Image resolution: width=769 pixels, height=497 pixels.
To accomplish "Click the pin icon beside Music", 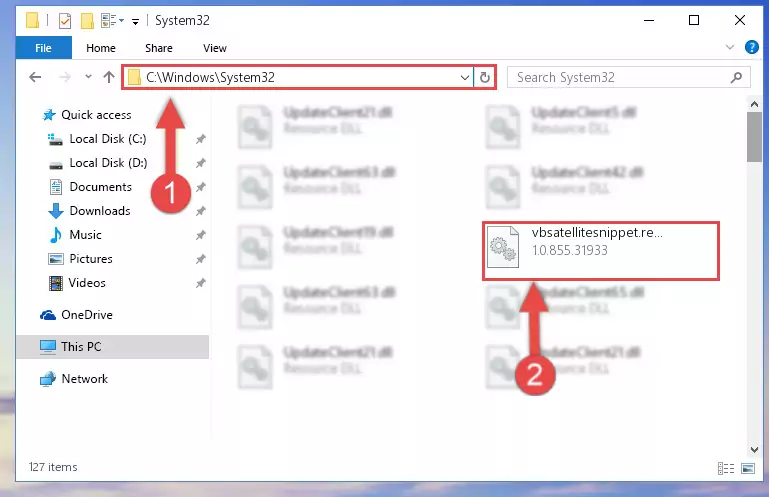I will click(x=201, y=235).
